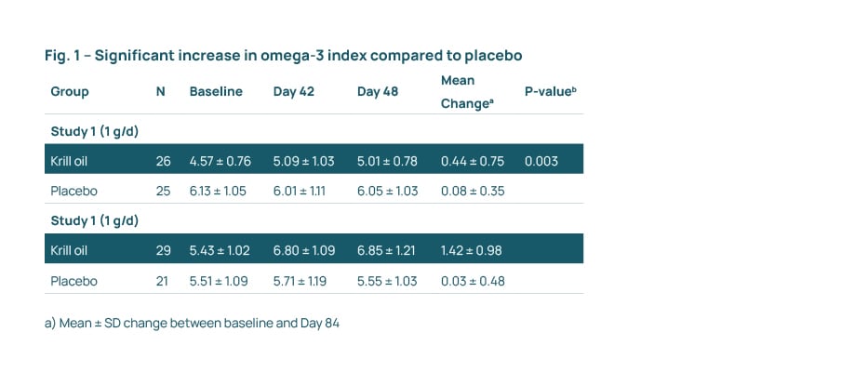
Task: Select the Day 48 value 5.01 ± 0.78
Action: [387, 161]
